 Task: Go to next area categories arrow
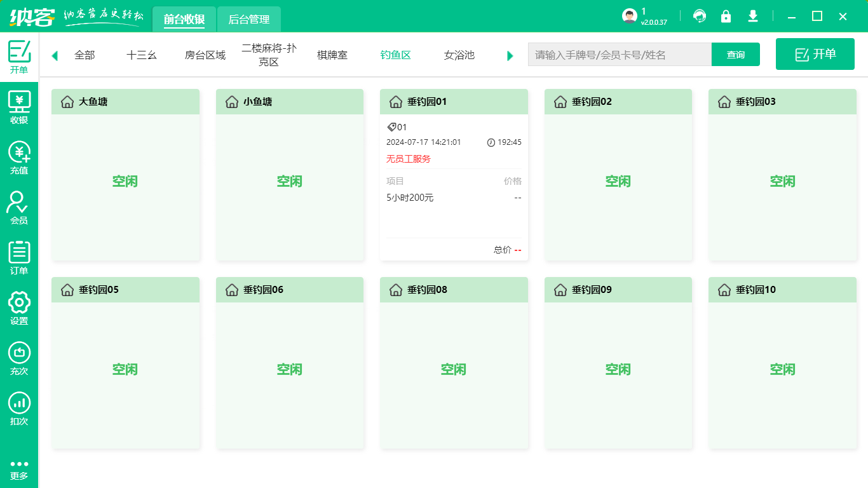click(510, 56)
